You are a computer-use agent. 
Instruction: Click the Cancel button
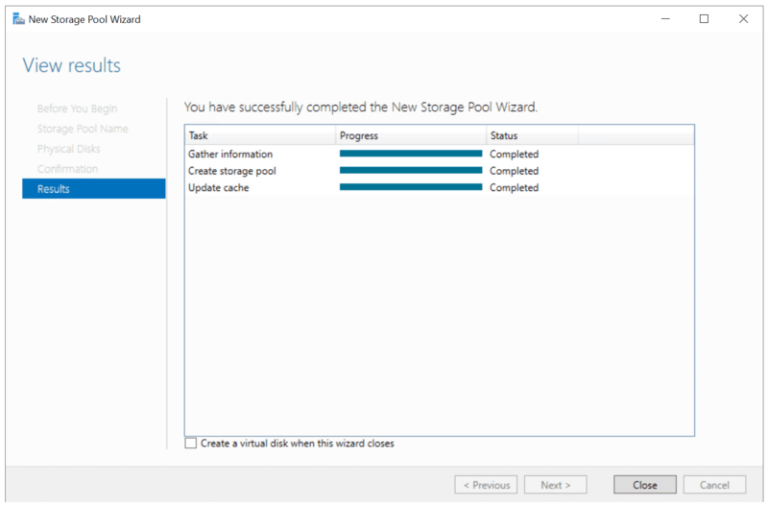click(x=714, y=485)
